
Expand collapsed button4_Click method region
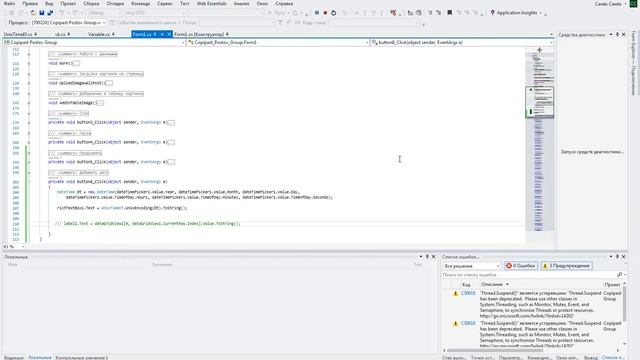tap(171, 142)
